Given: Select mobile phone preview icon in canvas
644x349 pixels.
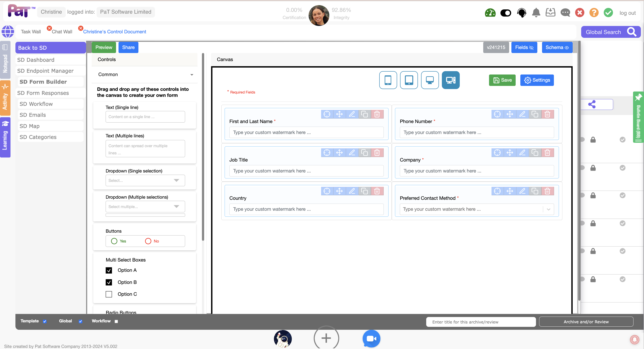Looking at the screenshot, I should (388, 80).
